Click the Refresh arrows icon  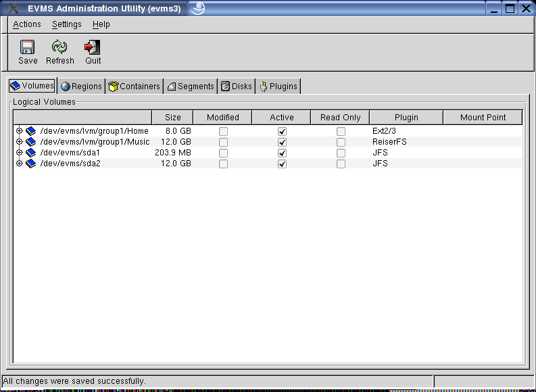(59, 47)
